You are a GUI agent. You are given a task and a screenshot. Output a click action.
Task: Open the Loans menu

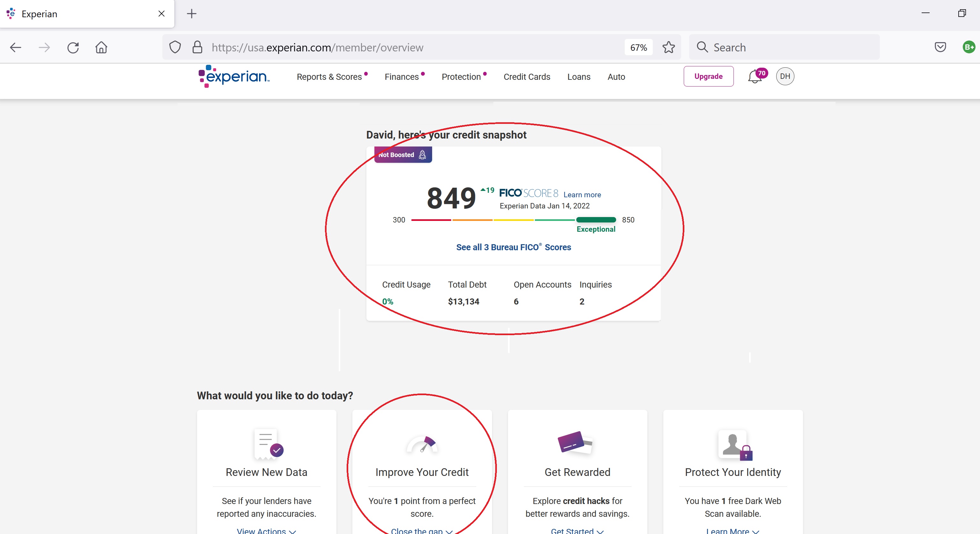pyautogui.click(x=578, y=77)
